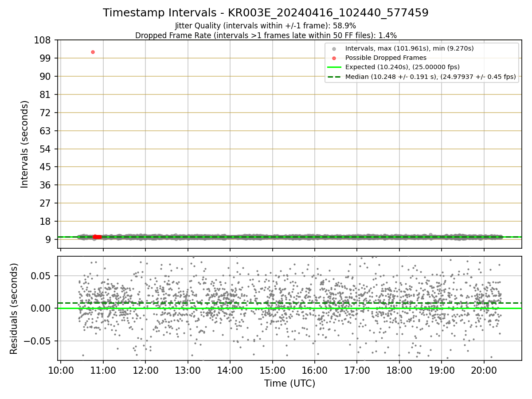Click the red outlier point near 102 seconds
532x399 pixels.
click(93, 52)
